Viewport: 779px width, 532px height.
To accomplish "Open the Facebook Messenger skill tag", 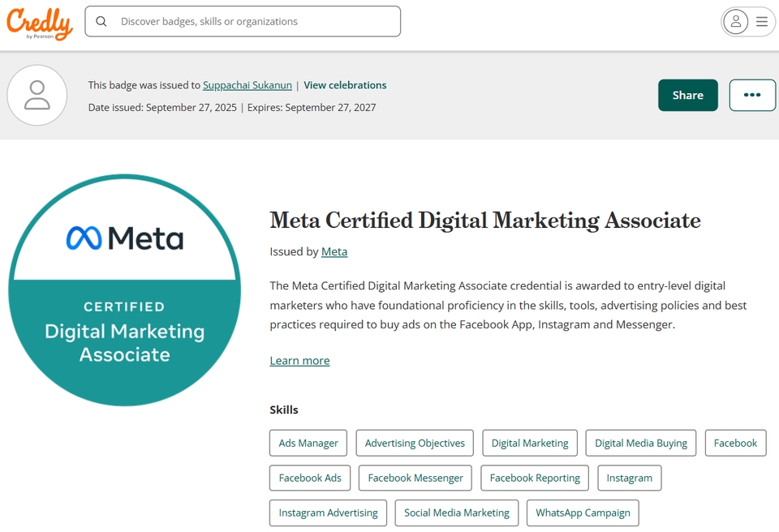I will [x=415, y=478].
